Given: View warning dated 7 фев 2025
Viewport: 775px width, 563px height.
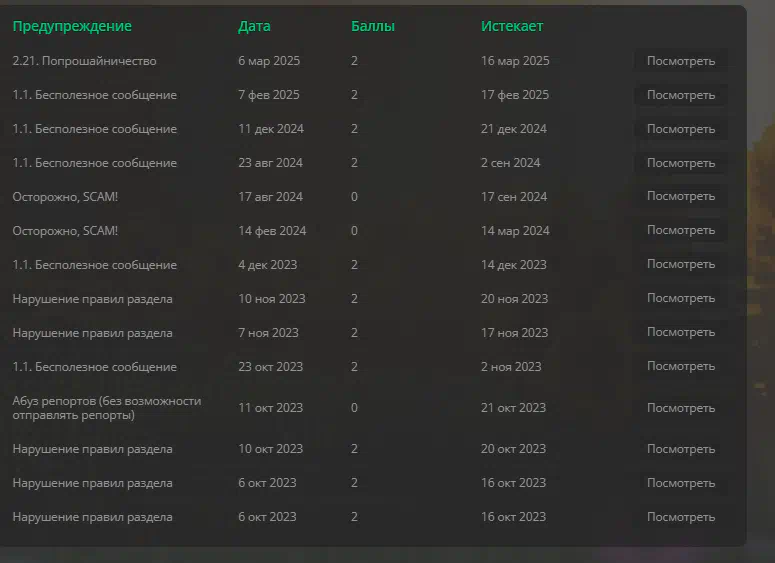Looking at the screenshot, I should [x=681, y=95].
